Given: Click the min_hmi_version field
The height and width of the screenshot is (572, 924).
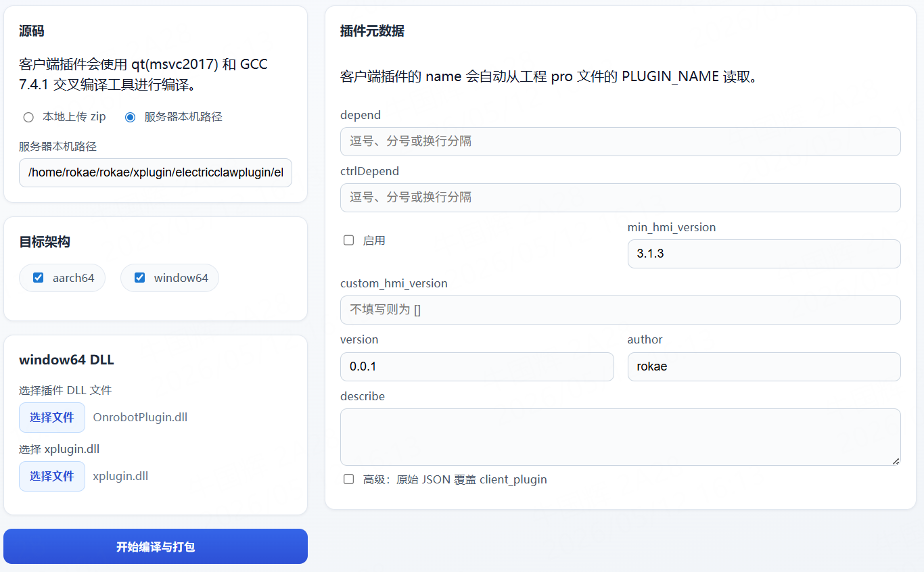Looking at the screenshot, I should tap(764, 254).
